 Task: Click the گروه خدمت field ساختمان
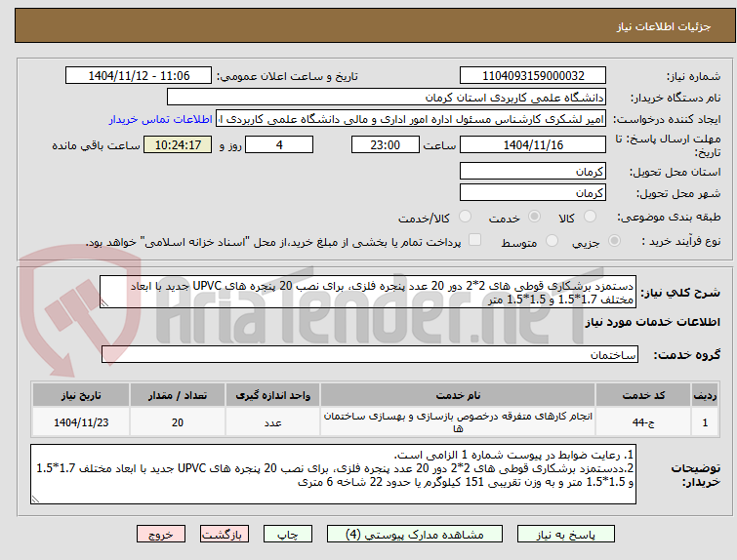tap(370, 355)
